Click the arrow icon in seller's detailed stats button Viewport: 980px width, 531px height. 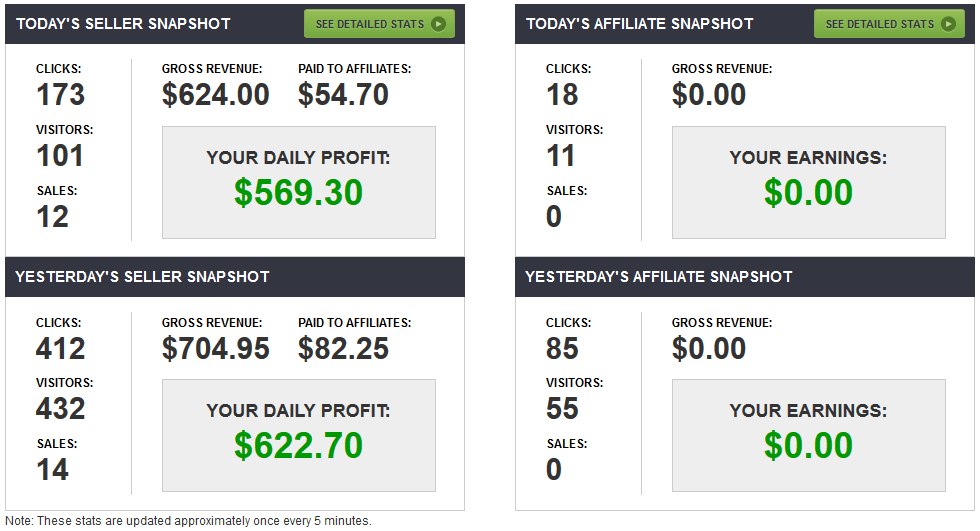tap(438, 24)
